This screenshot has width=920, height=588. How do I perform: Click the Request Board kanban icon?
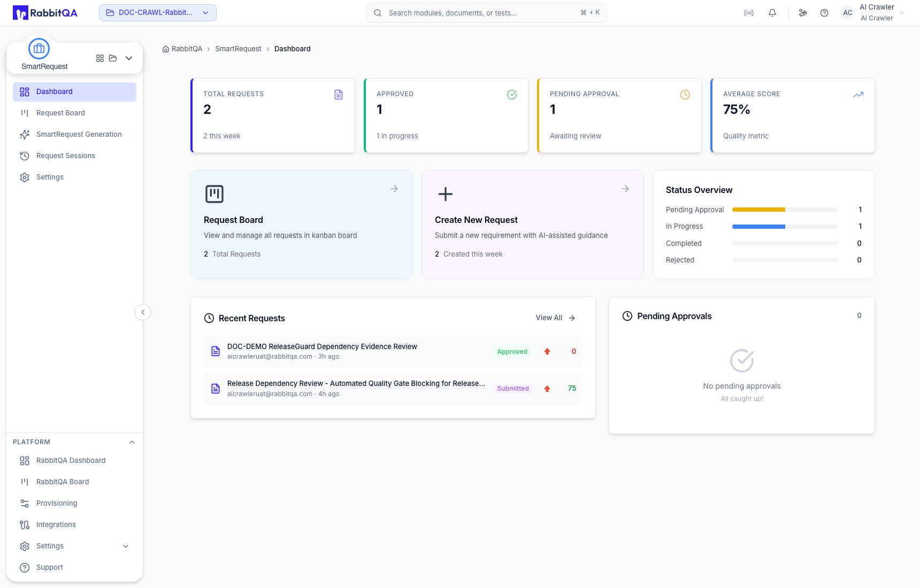coord(214,194)
